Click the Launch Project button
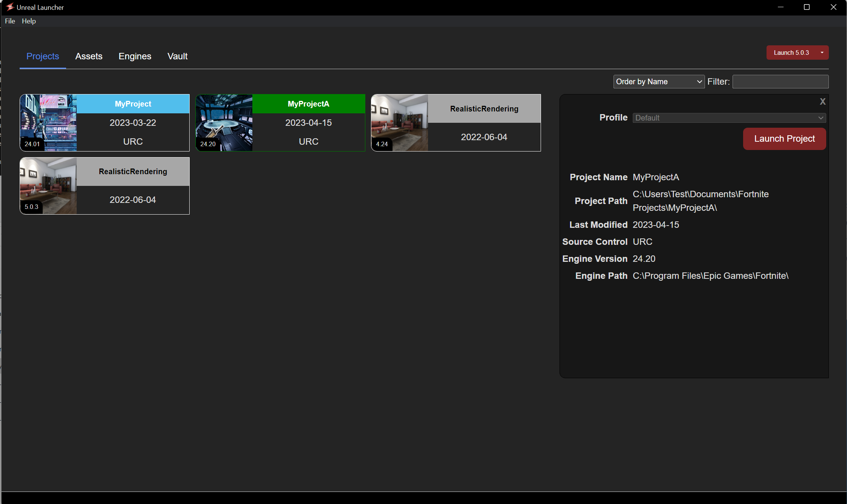This screenshot has height=504, width=847. 784,139
